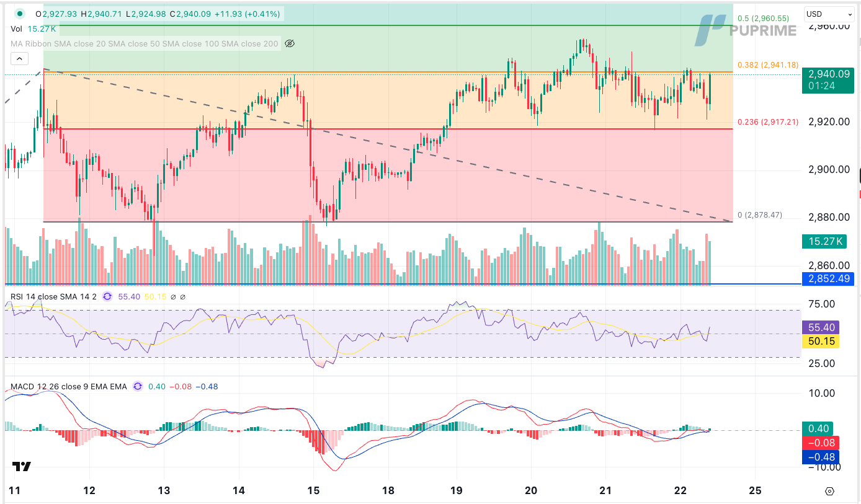Click the date label 18 on time axis
Viewport: 861px width, 504px height.
coord(388,491)
